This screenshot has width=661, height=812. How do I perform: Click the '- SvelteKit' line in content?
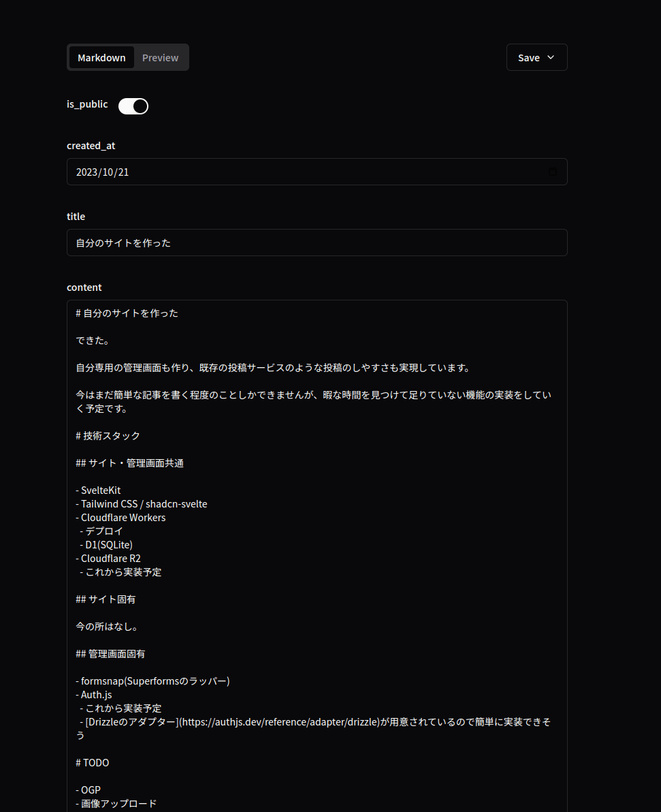click(98, 490)
